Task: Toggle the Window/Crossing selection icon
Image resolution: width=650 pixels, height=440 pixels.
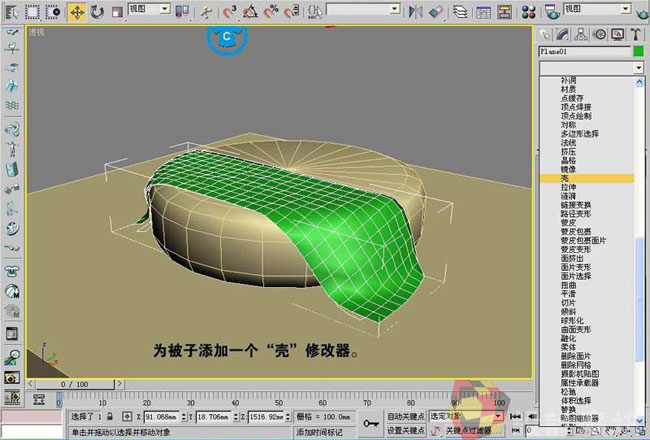Action: point(53,12)
